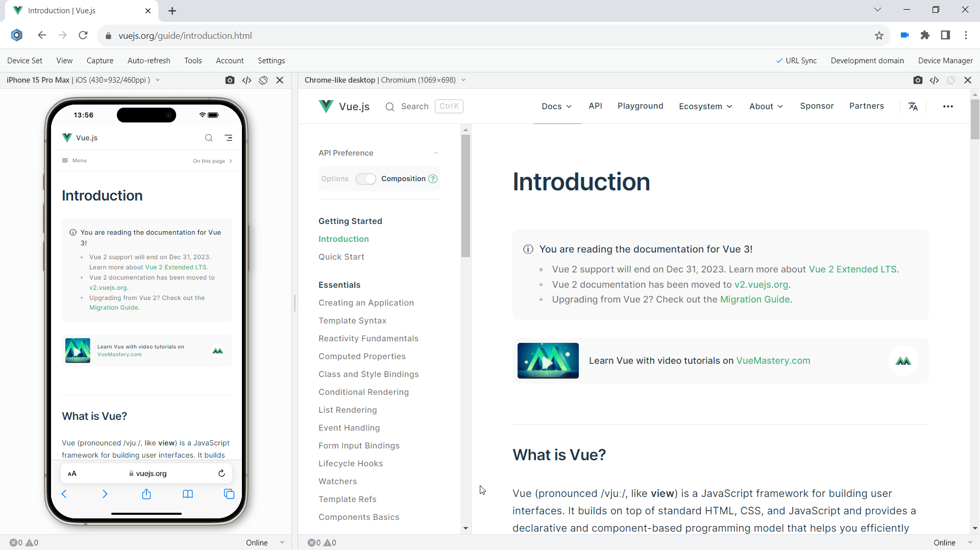
Task: Open the Account menu
Action: (x=230, y=60)
